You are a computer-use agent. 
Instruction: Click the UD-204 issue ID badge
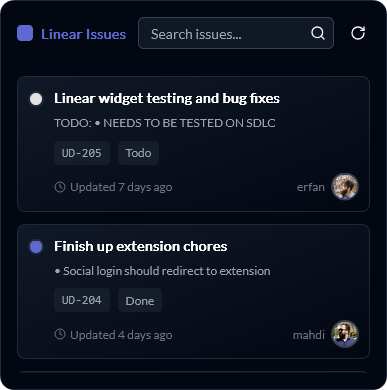[82, 300]
